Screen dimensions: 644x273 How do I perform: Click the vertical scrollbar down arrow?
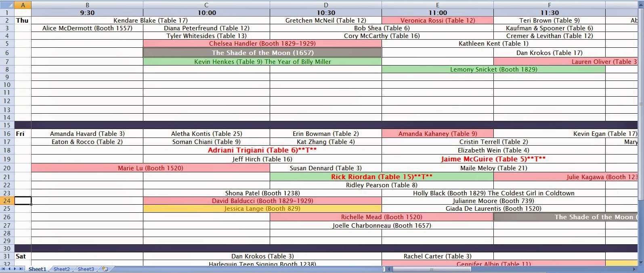coord(641,262)
